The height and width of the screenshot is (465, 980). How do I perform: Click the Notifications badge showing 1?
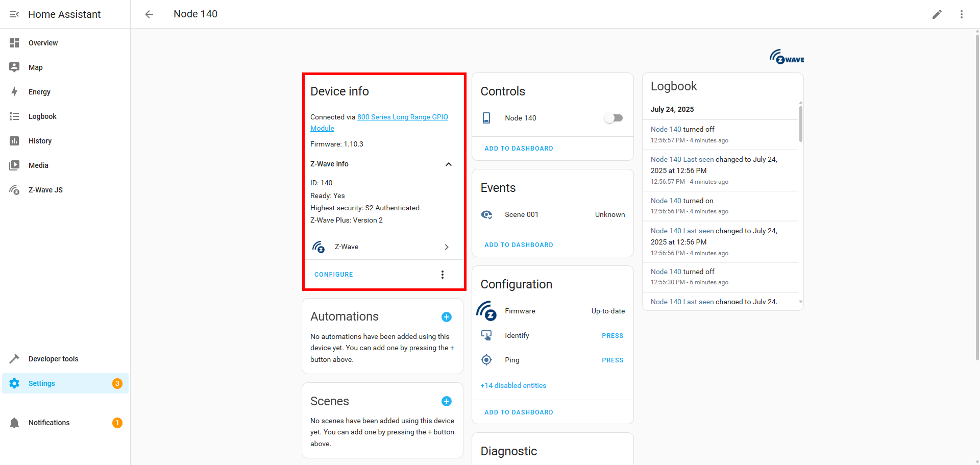coord(117,423)
